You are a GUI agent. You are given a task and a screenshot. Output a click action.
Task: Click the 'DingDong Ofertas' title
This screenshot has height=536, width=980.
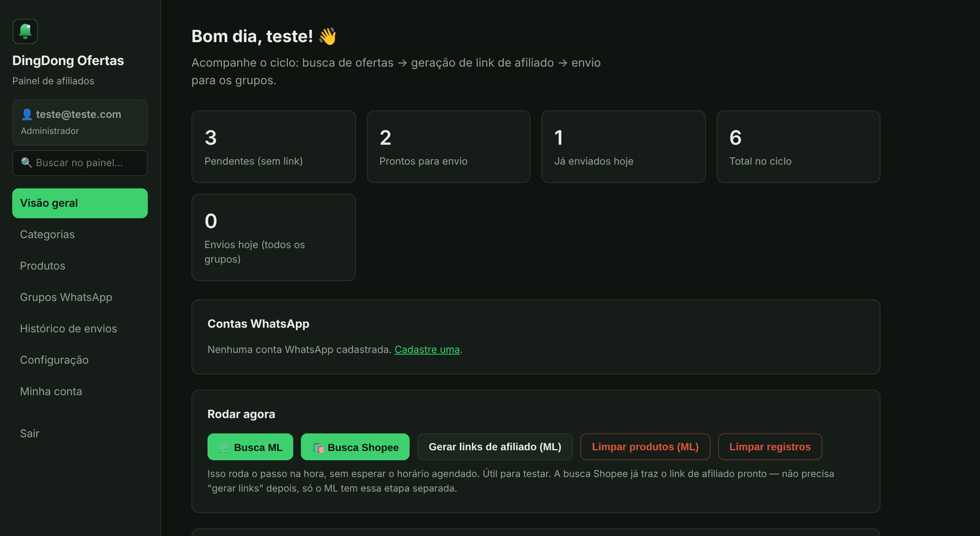[68, 61]
